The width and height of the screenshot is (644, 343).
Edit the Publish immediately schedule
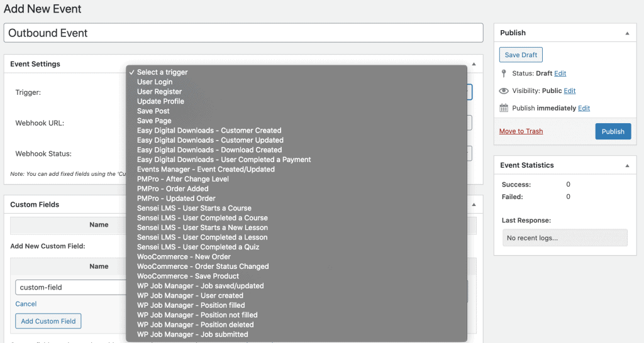pos(584,108)
